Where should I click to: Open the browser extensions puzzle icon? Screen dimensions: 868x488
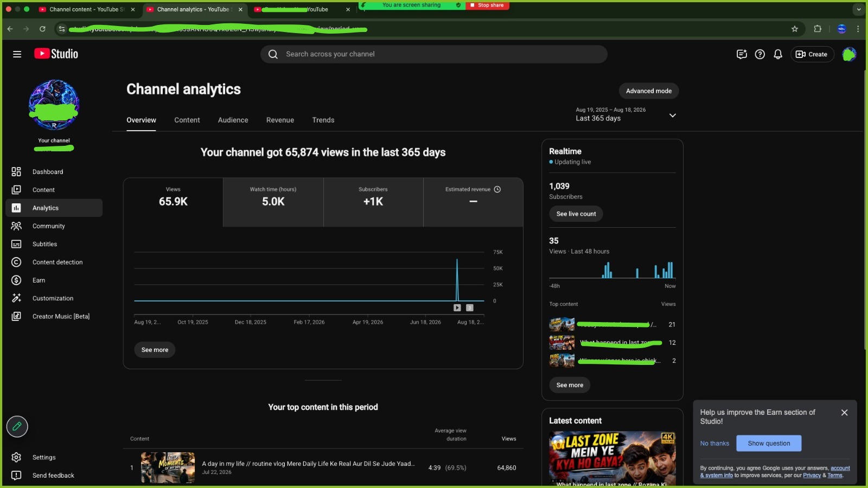818,29
